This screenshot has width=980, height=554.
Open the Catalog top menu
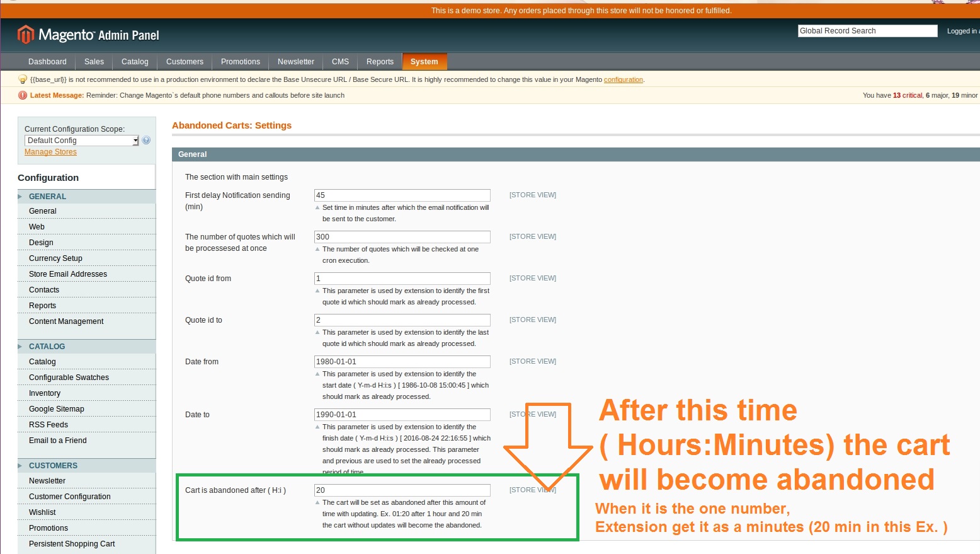click(x=135, y=62)
